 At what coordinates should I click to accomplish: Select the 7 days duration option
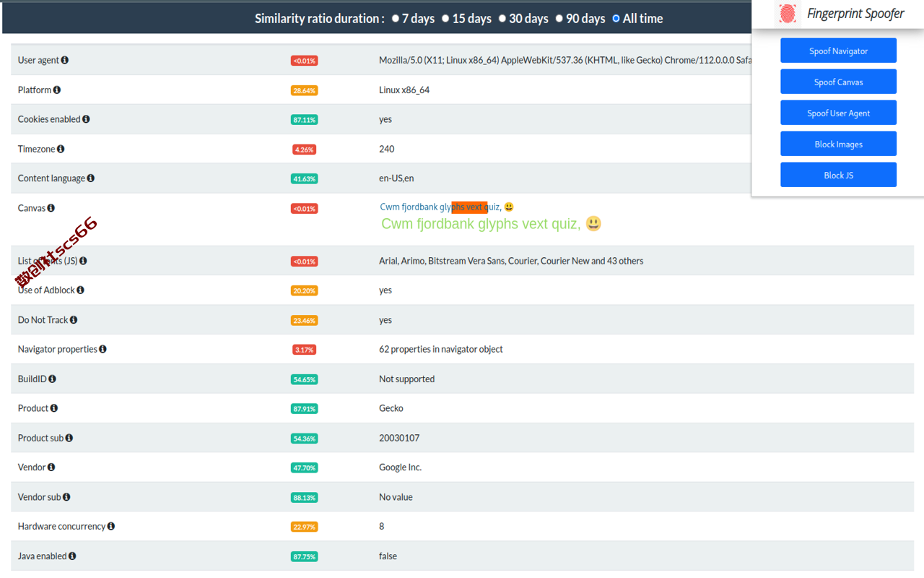(x=396, y=19)
